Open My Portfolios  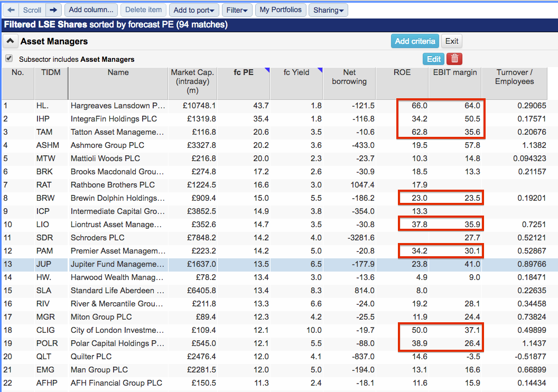[x=281, y=10]
